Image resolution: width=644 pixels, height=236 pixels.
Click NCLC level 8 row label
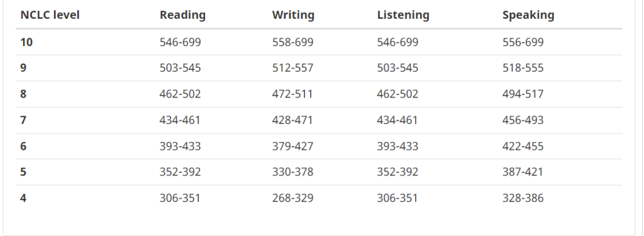(x=23, y=94)
